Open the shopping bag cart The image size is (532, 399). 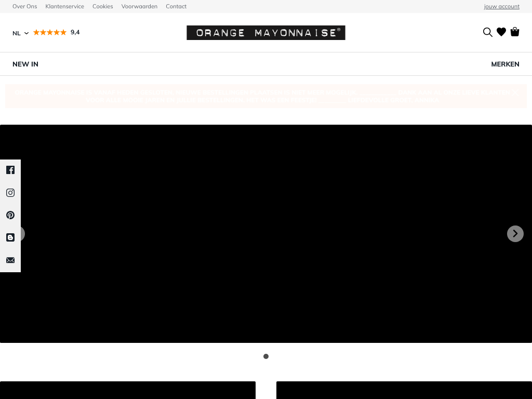click(515, 32)
